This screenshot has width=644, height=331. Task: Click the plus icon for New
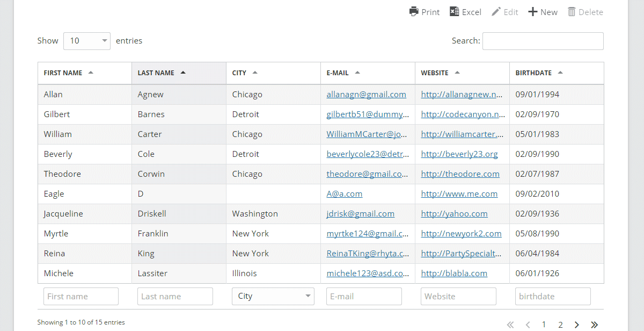(532, 12)
